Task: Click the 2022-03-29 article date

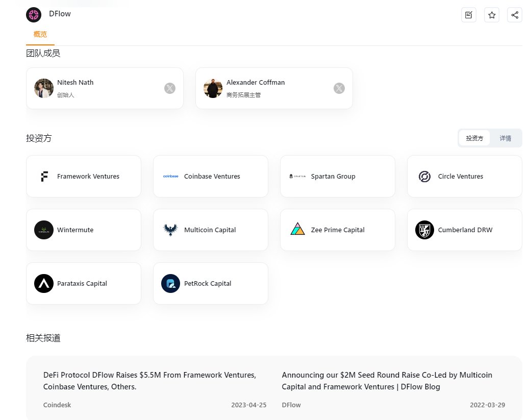Action: point(487,405)
